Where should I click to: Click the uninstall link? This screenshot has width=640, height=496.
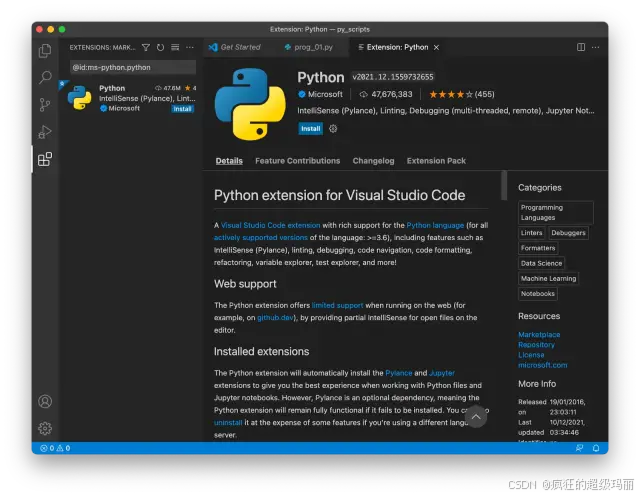pyautogui.click(x=228, y=423)
